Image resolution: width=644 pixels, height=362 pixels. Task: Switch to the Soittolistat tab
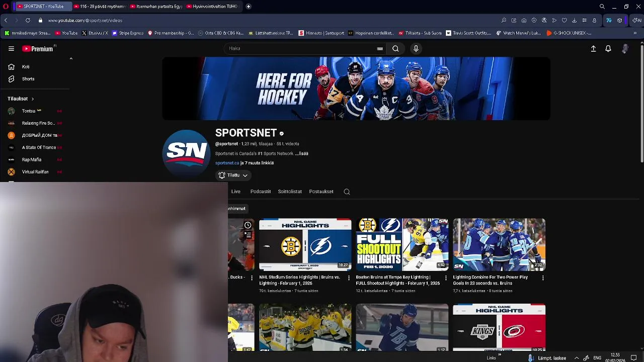(290, 192)
